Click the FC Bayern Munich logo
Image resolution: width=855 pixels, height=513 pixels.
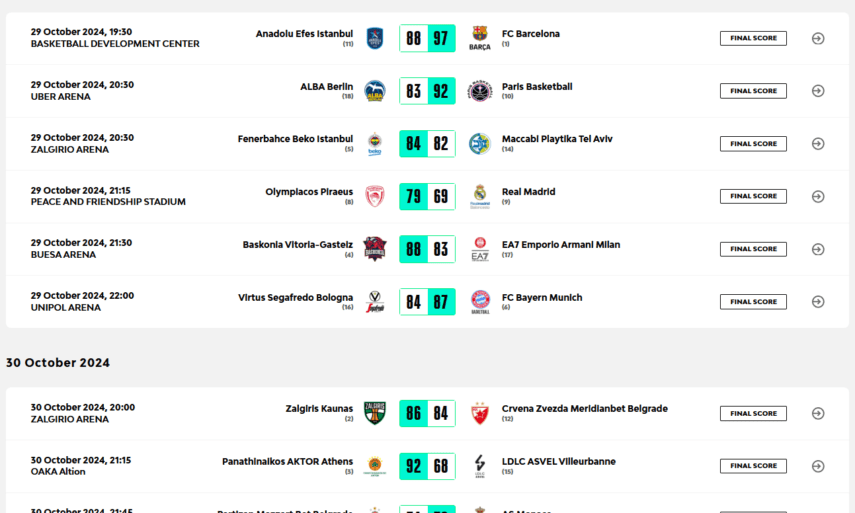[x=480, y=301]
